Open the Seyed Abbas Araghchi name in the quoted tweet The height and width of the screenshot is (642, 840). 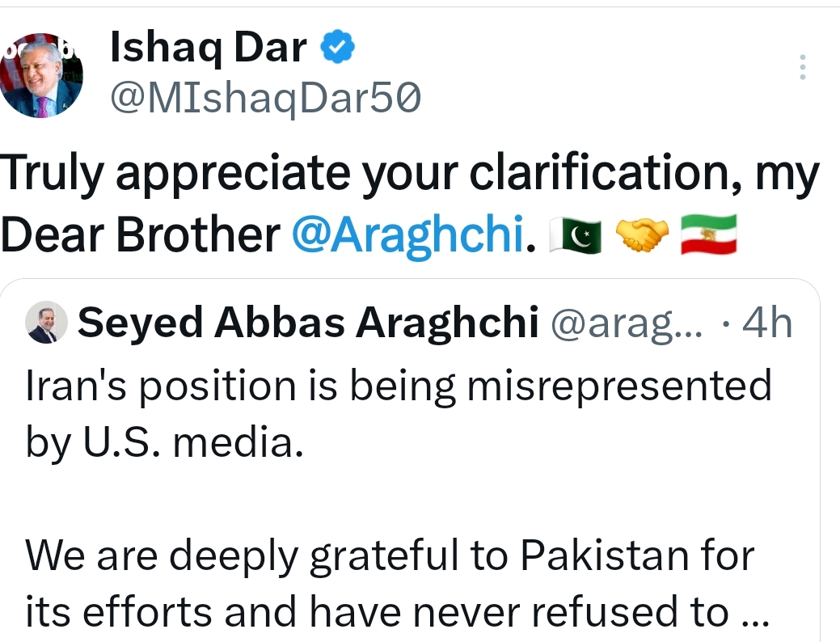click(x=309, y=324)
